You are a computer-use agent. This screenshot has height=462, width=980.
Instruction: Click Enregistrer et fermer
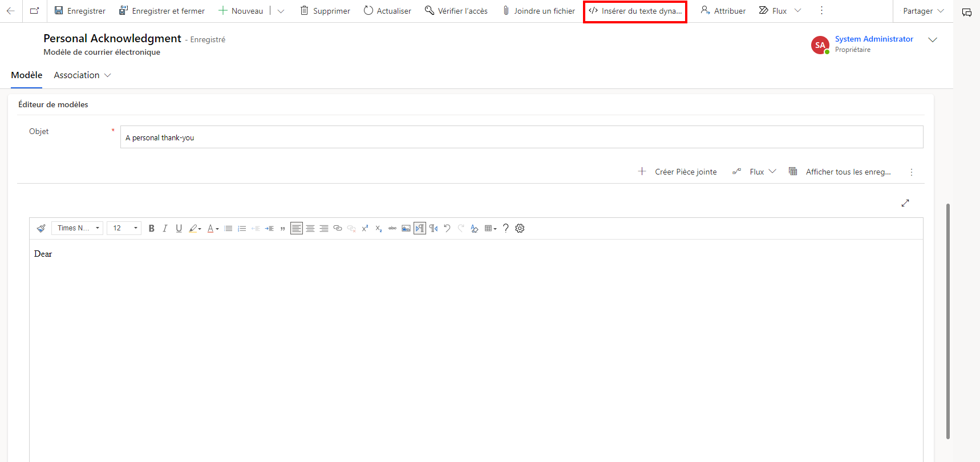pos(161,11)
